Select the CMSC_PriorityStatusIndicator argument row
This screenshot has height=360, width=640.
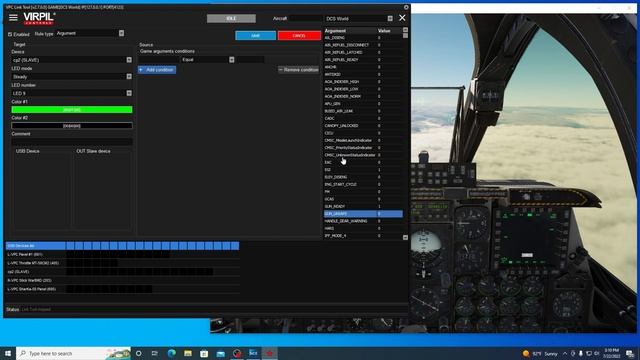coord(363,148)
